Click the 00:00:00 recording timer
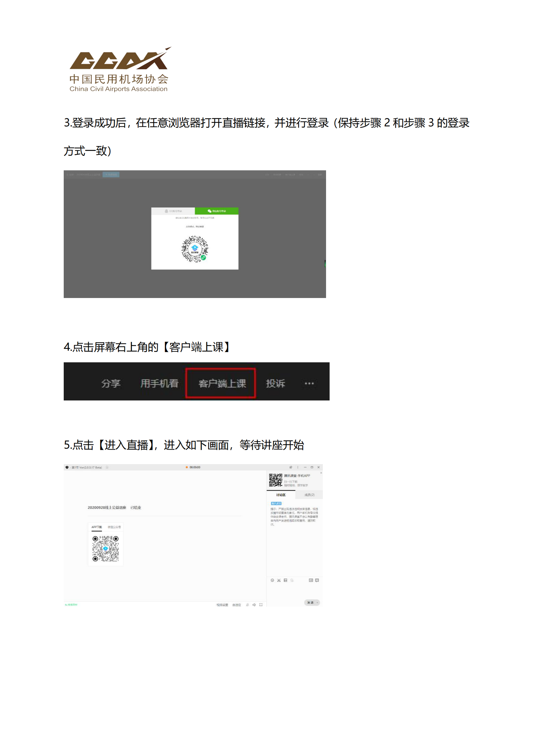Screen dimensions: 535x756 (x=195, y=467)
